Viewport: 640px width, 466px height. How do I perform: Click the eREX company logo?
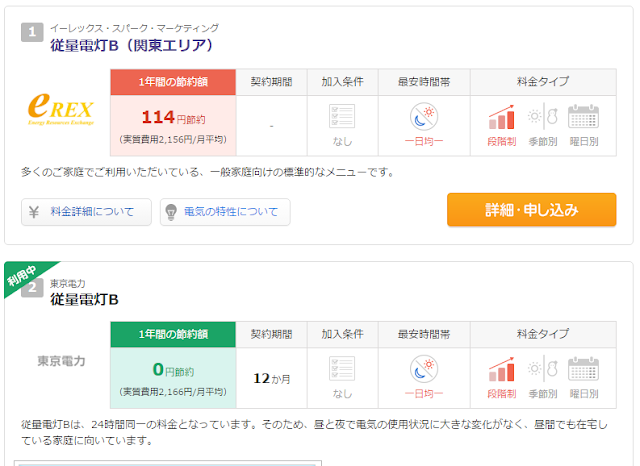61,109
